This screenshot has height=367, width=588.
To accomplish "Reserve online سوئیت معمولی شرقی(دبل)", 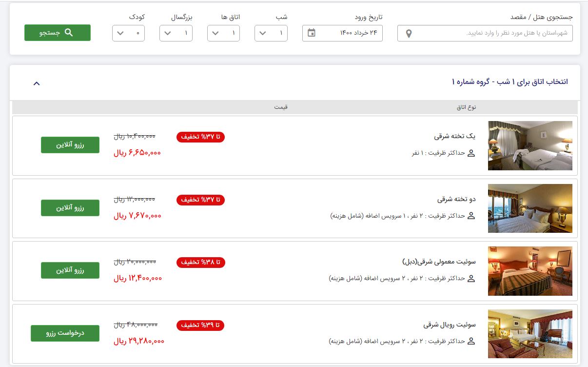I will 70,270.
